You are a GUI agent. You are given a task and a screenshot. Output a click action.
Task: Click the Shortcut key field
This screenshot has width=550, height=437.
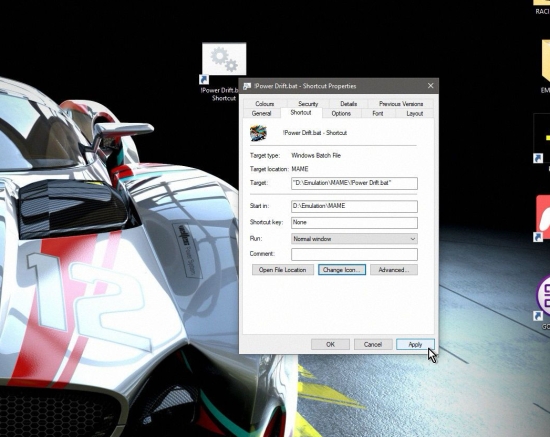point(354,222)
